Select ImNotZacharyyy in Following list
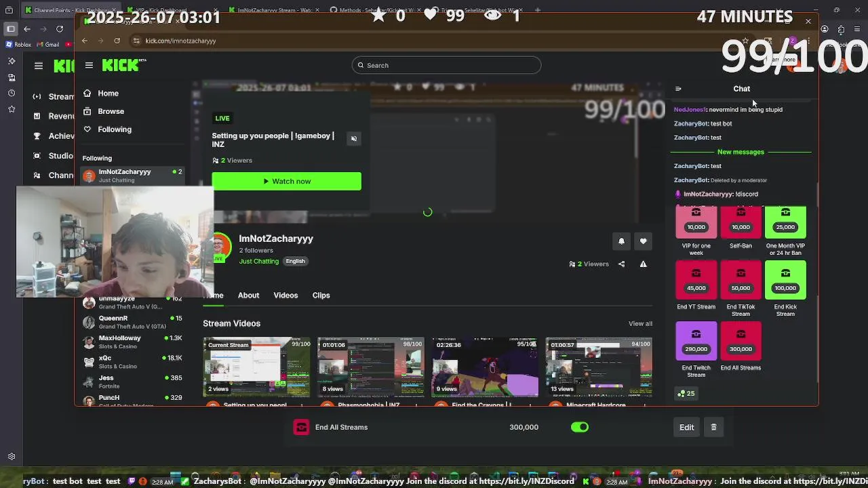 tap(132, 176)
